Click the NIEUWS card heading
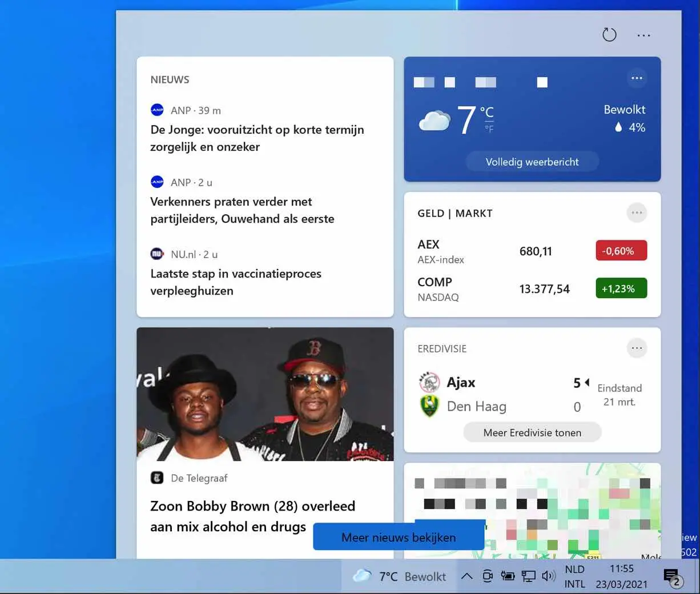The image size is (700, 594). click(x=170, y=79)
